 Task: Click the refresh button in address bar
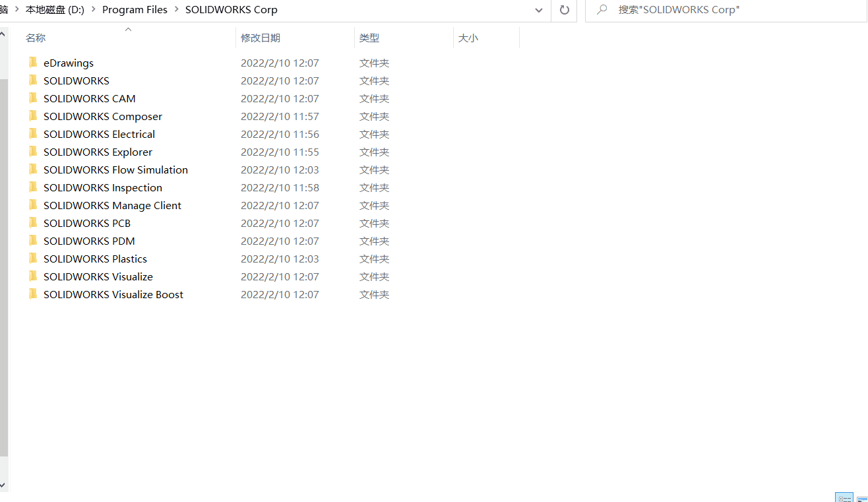[x=564, y=10]
